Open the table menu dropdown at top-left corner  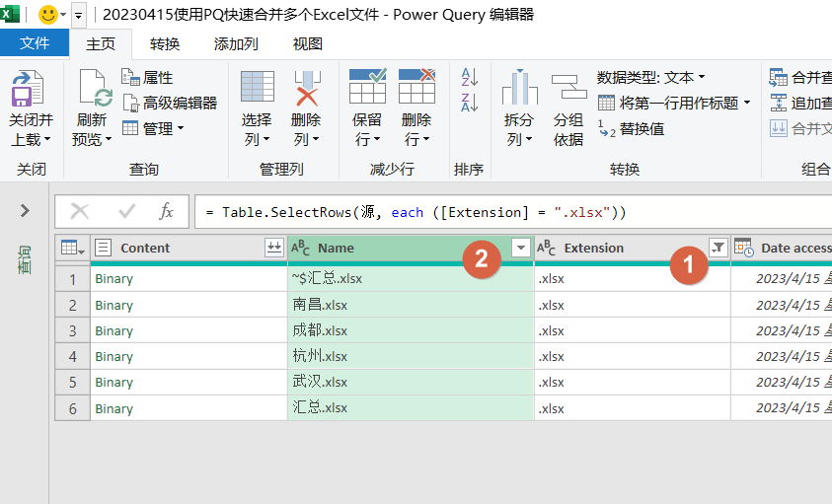[73, 248]
